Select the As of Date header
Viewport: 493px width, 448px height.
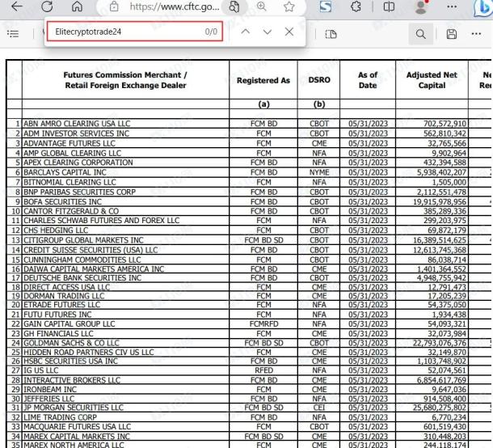point(368,80)
